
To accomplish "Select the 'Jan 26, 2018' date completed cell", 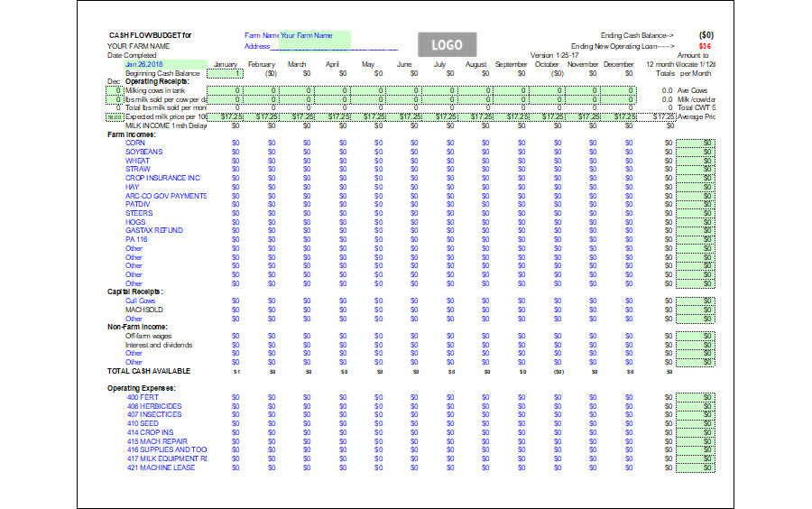I will click(x=166, y=64).
